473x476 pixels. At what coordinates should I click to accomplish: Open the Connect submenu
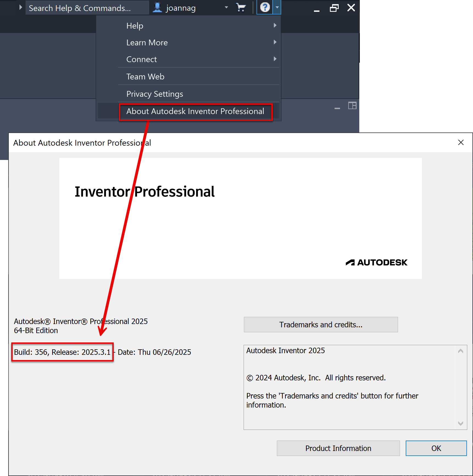[188, 59]
